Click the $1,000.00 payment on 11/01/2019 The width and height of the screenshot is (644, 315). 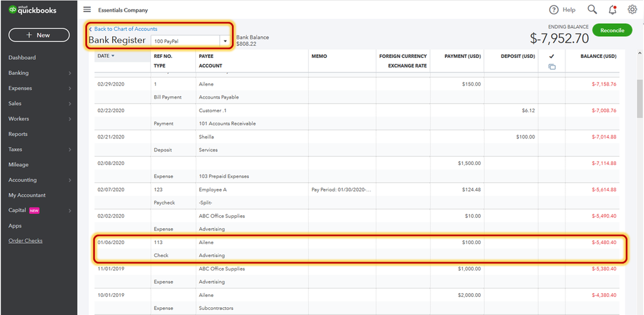[469, 269]
